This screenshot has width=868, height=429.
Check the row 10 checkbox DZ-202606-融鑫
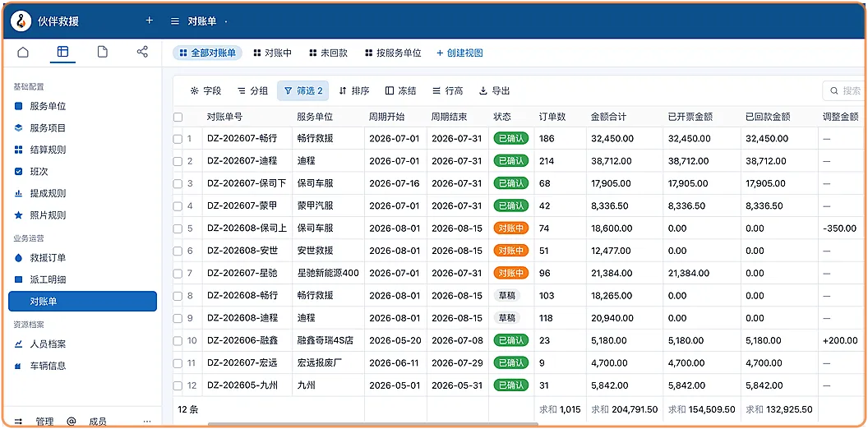coord(178,341)
